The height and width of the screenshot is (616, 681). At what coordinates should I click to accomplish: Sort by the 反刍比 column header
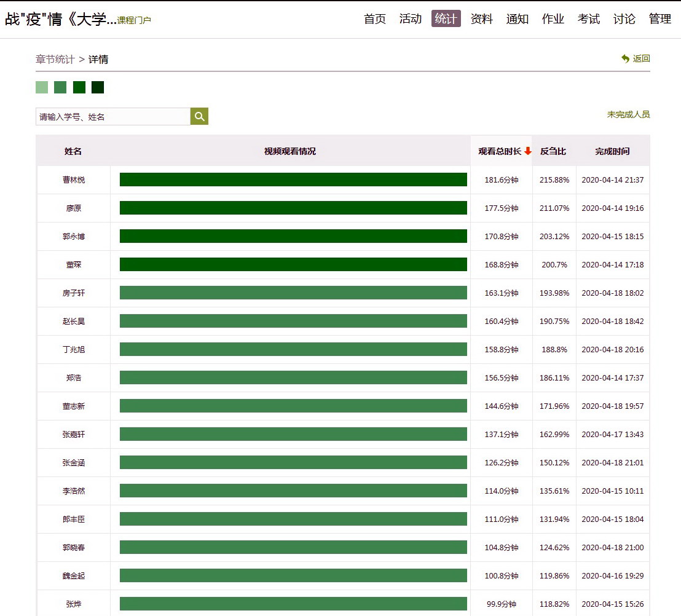[x=553, y=151]
